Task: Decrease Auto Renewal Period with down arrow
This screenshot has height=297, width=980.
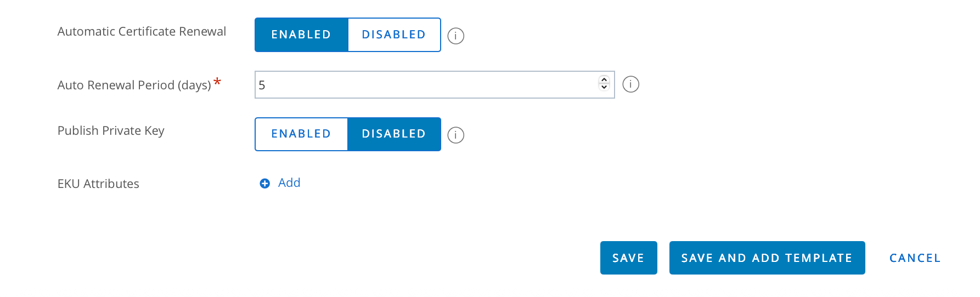Action: (604, 87)
